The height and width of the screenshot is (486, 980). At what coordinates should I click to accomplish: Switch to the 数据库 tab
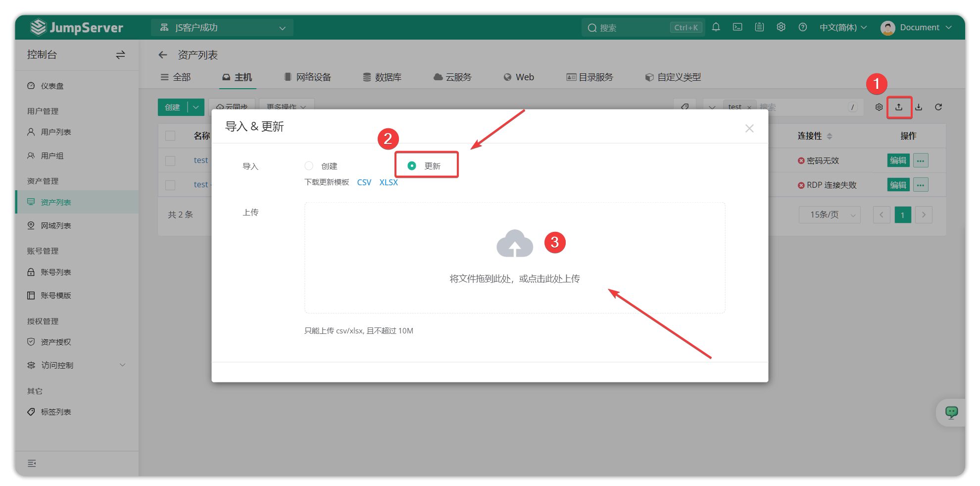pyautogui.click(x=382, y=77)
